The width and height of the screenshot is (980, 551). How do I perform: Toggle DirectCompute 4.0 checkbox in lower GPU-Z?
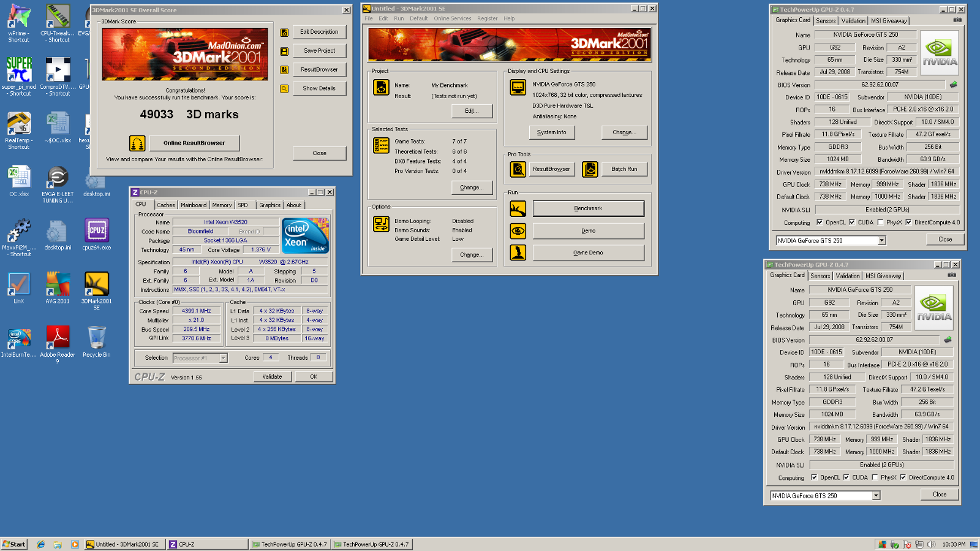click(903, 477)
